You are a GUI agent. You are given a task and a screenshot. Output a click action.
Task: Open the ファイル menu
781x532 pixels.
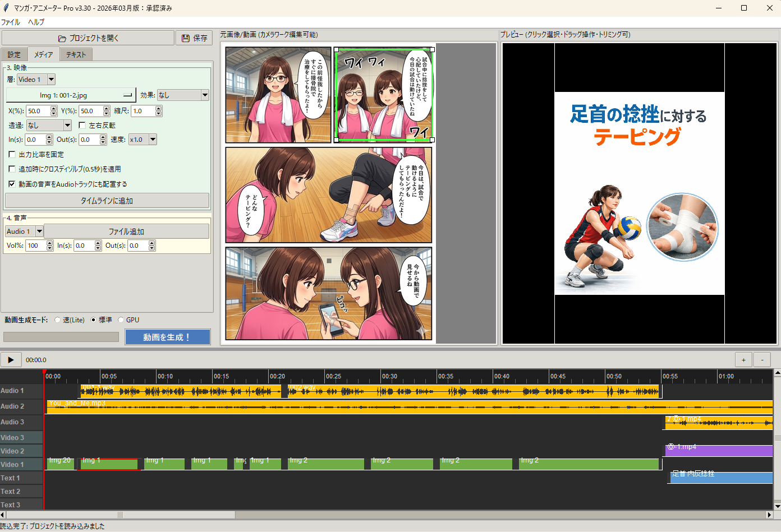(x=11, y=22)
